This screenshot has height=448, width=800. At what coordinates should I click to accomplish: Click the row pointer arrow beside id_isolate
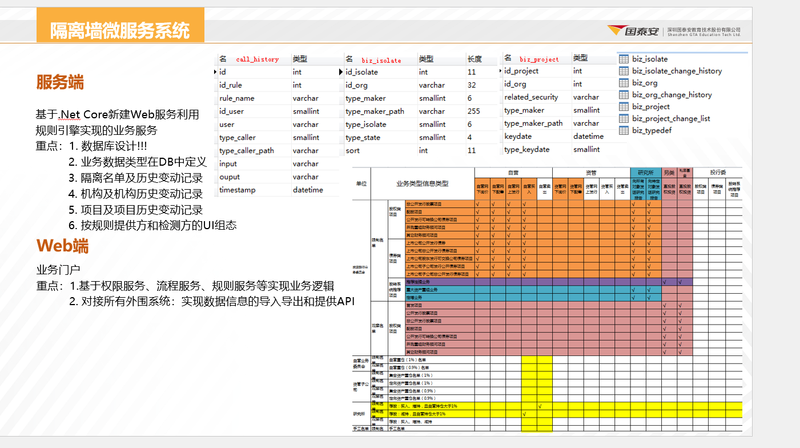pos(339,72)
